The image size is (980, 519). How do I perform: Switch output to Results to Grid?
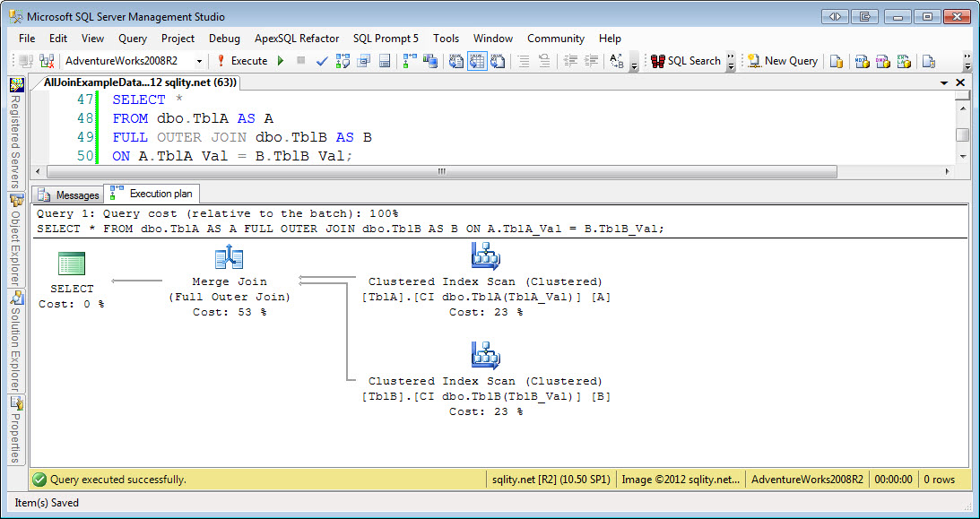[x=477, y=61]
